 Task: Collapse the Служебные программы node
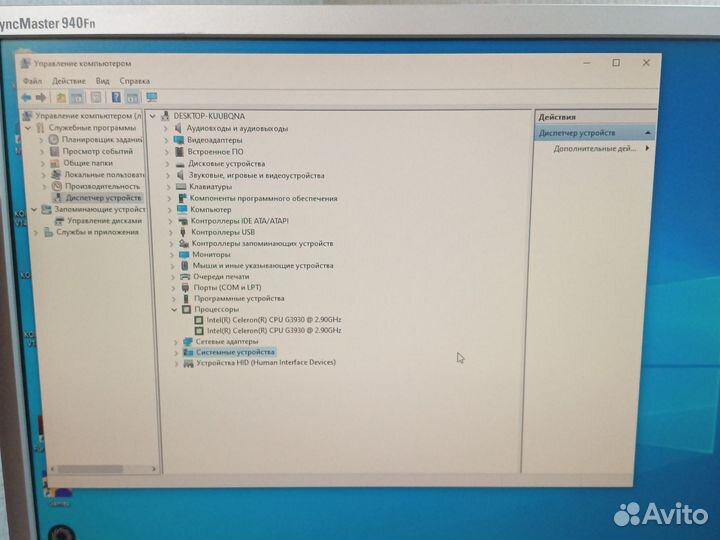28,128
